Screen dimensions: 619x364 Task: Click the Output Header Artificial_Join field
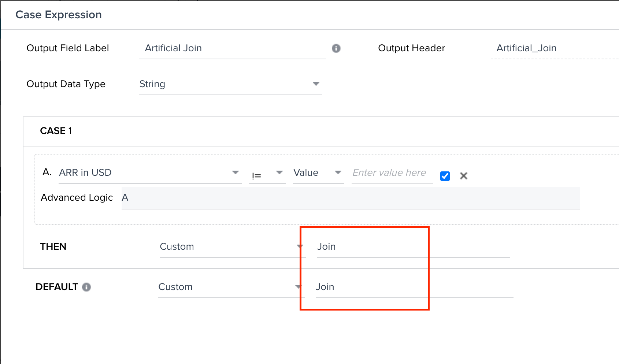coord(555,48)
